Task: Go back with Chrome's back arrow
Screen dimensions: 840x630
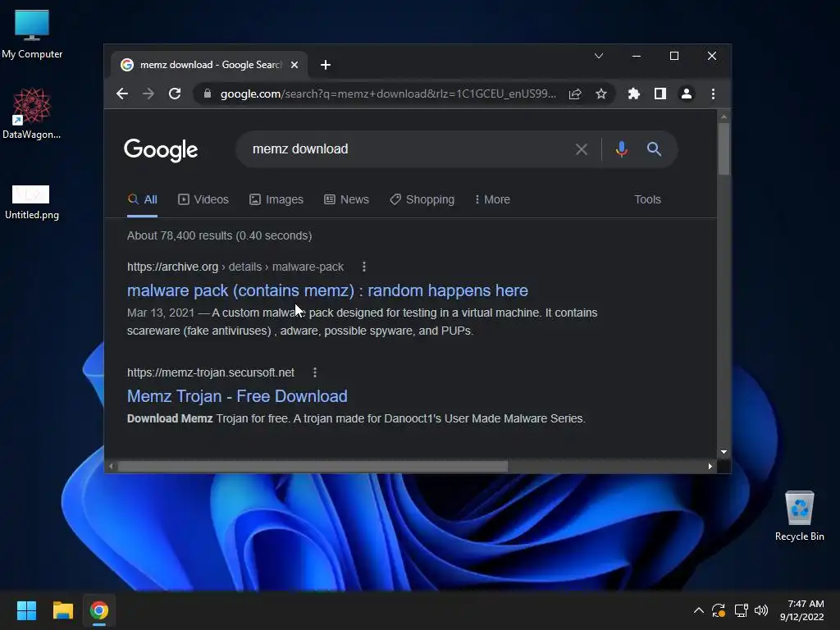Action: [122, 94]
